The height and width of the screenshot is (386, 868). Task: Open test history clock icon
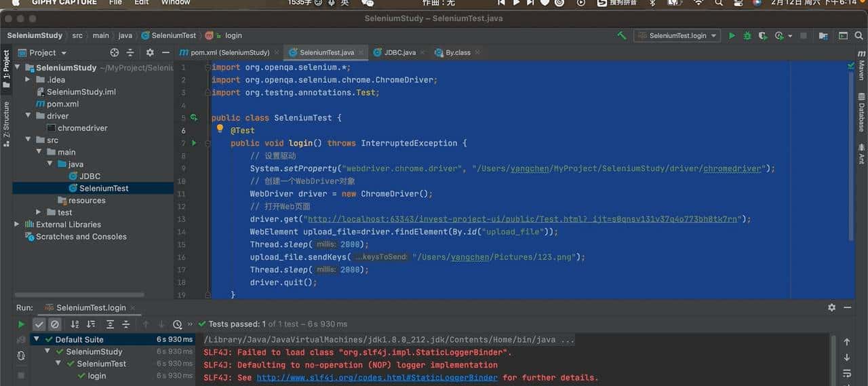click(x=178, y=324)
